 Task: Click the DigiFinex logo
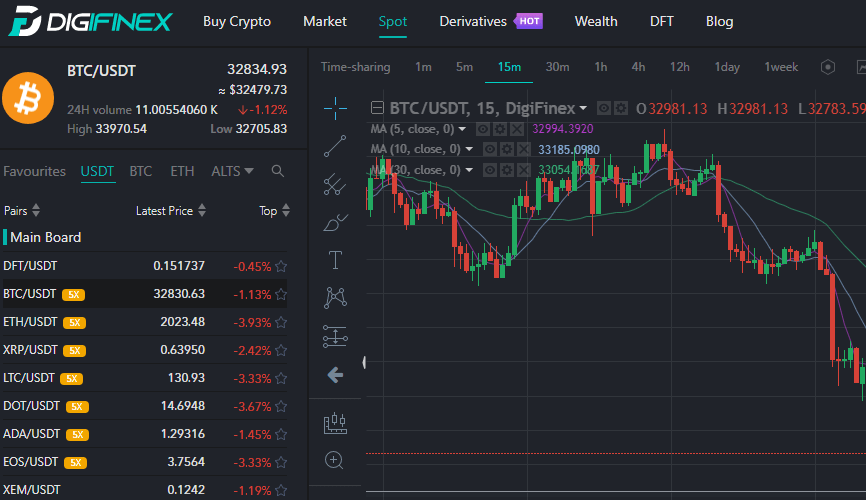90,21
